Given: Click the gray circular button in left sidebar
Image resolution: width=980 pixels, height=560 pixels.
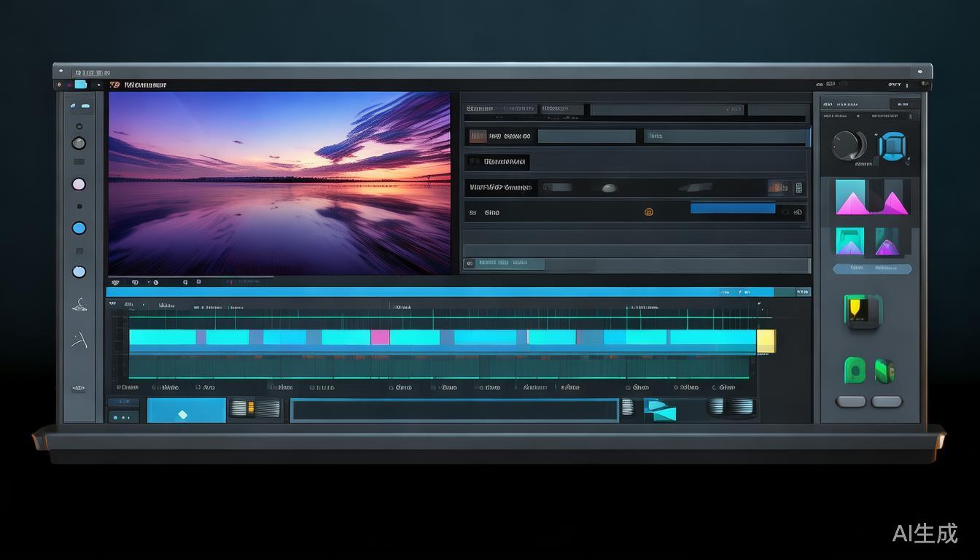Looking at the screenshot, I should [79, 144].
